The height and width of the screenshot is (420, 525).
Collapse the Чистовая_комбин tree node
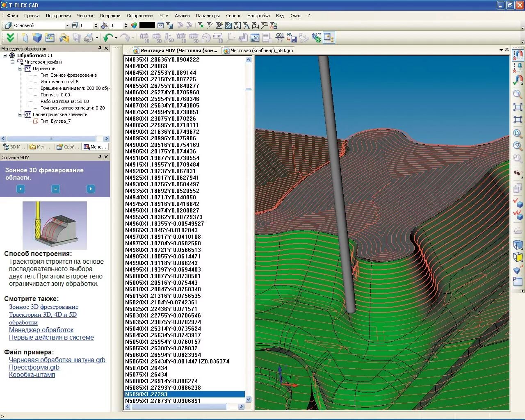click(x=13, y=62)
